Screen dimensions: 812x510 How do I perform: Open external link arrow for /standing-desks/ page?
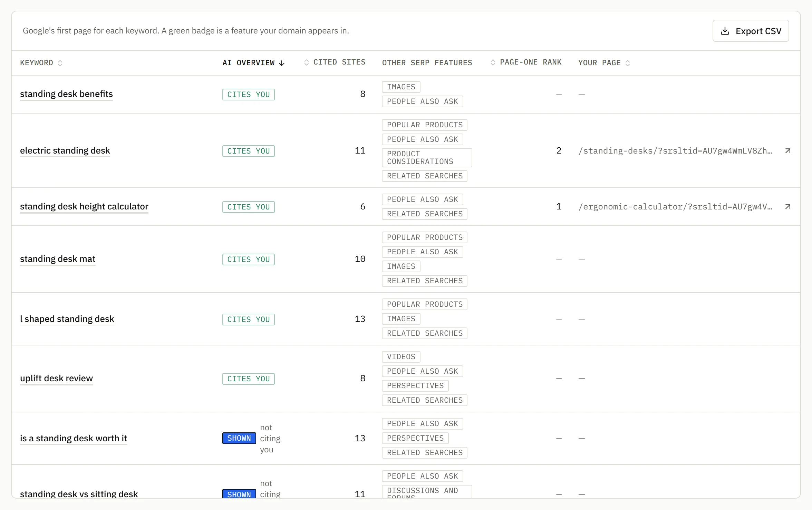coord(788,151)
